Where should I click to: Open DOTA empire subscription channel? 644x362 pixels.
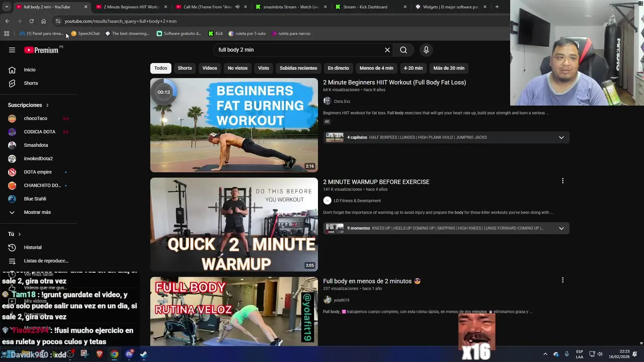tap(38, 172)
